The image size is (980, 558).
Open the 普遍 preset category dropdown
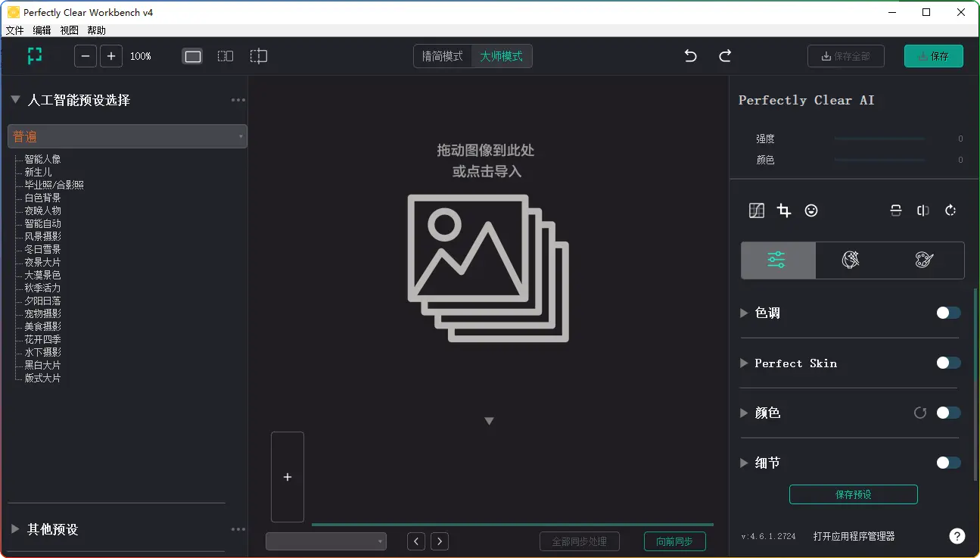(x=127, y=136)
